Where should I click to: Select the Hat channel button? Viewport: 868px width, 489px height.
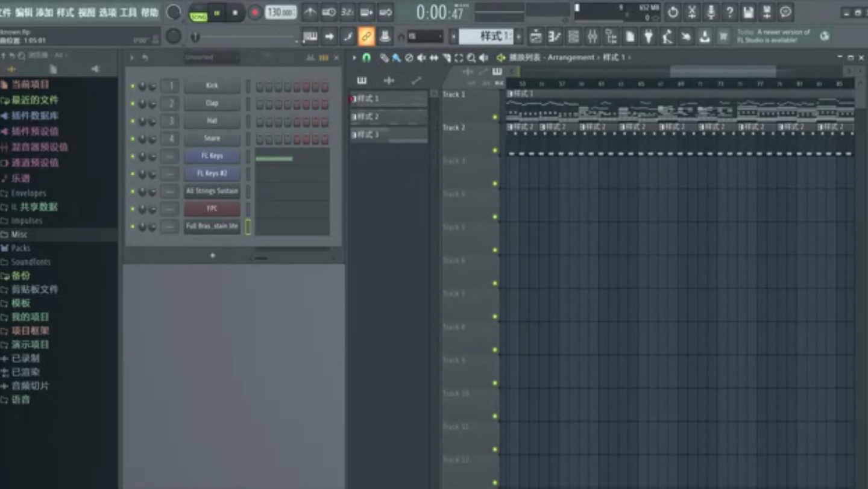pos(212,120)
